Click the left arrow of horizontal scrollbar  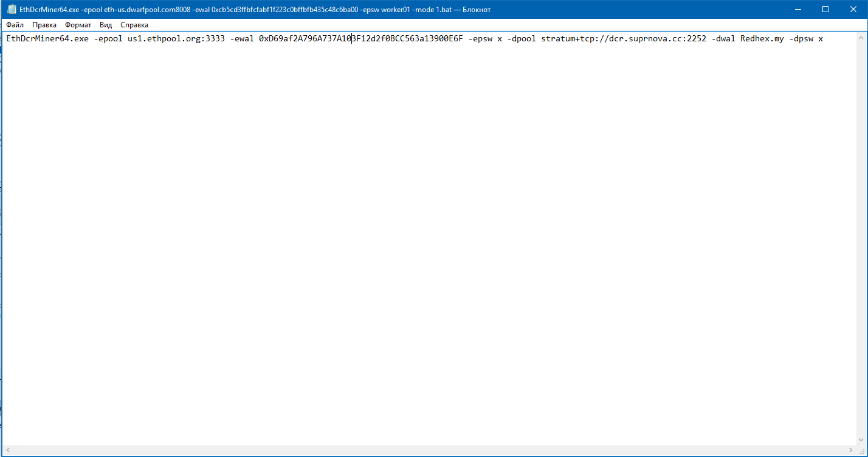coord(7,451)
